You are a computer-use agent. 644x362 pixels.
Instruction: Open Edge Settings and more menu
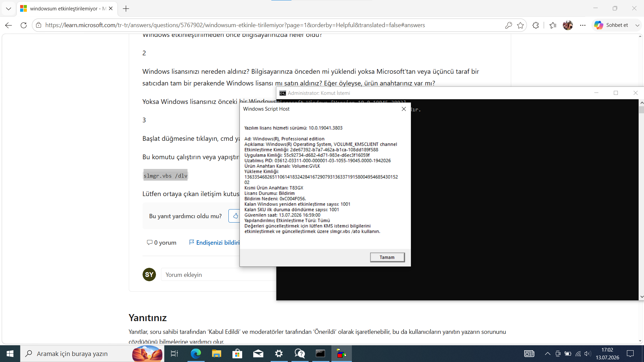583,25
